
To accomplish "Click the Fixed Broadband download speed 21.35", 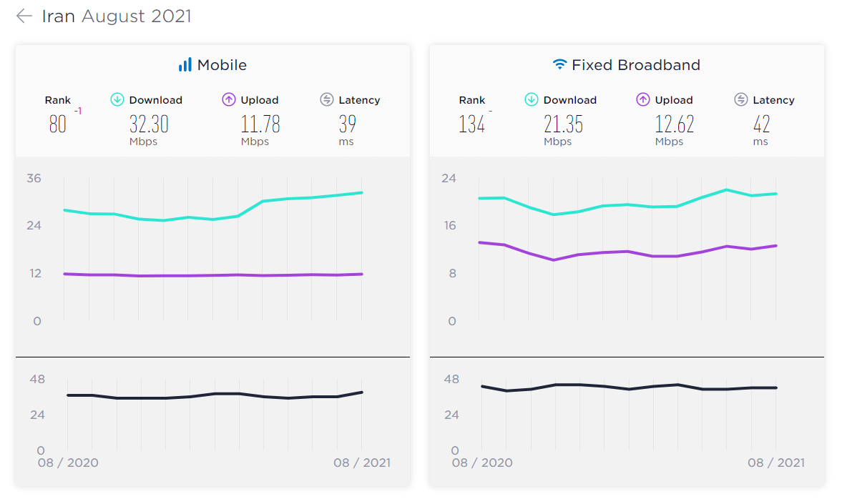I will click(x=563, y=124).
